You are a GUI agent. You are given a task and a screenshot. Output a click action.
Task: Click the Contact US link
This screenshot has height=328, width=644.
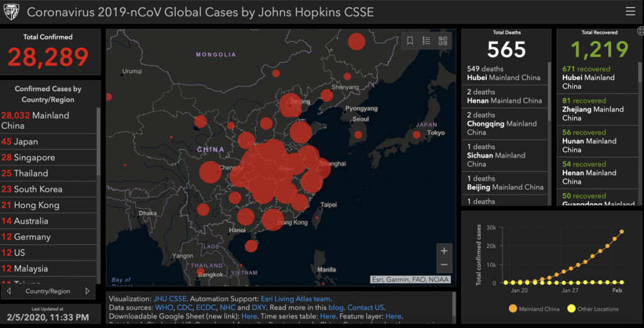(365, 308)
